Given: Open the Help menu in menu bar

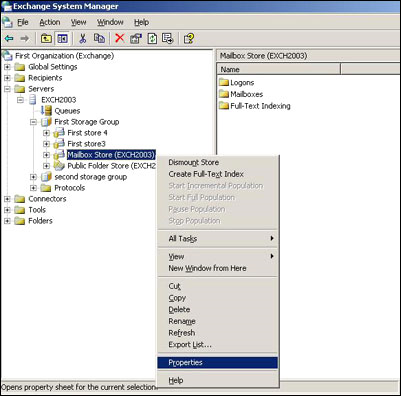Looking at the screenshot, I should tap(141, 22).
